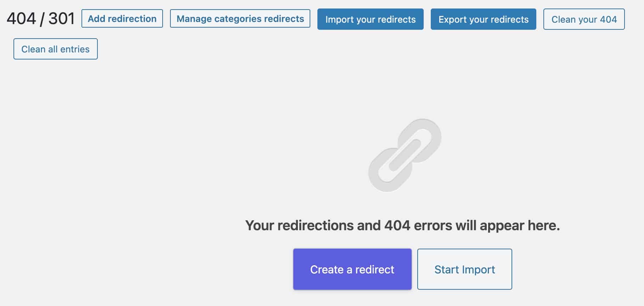The image size is (644, 306).
Task: Add a new redirection from the header
Action: 122,19
